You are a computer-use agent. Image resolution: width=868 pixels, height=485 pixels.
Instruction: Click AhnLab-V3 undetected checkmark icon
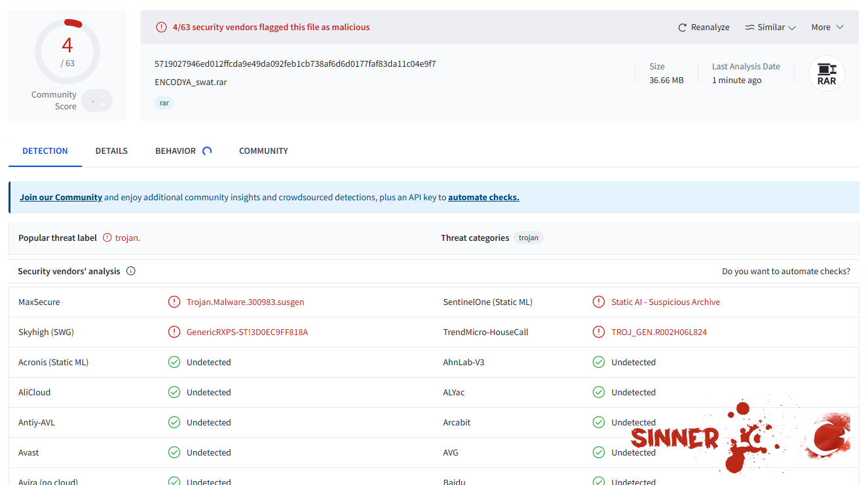pyautogui.click(x=599, y=363)
